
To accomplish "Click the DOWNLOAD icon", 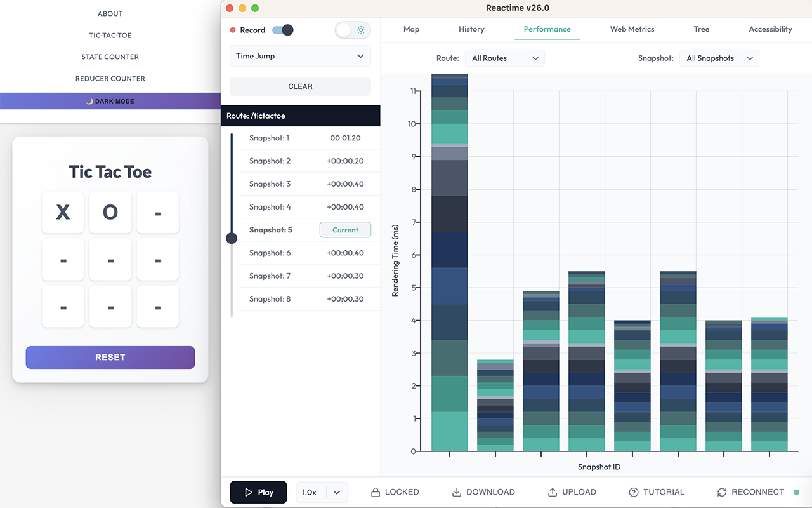I will [x=457, y=492].
